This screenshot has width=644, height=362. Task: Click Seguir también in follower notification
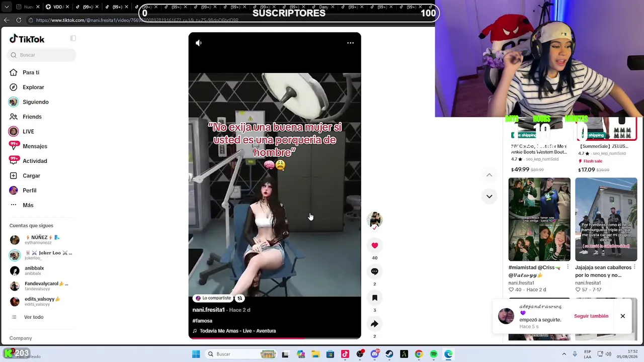tap(591, 316)
